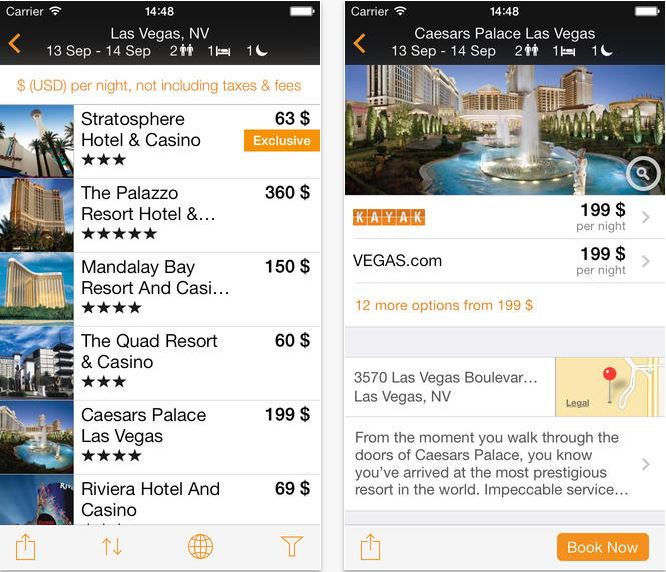Image resolution: width=666 pixels, height=572 pixels.
Task: Tap the sort arrows icon
Action: point(112,547)
